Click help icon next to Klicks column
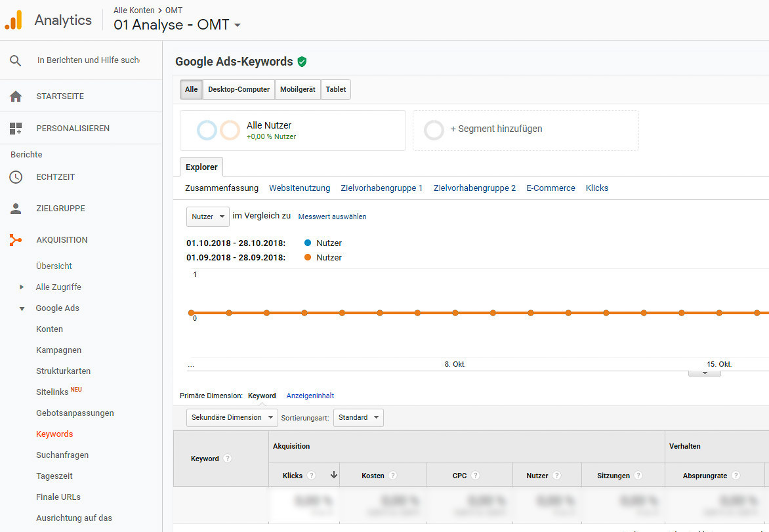 312,476
